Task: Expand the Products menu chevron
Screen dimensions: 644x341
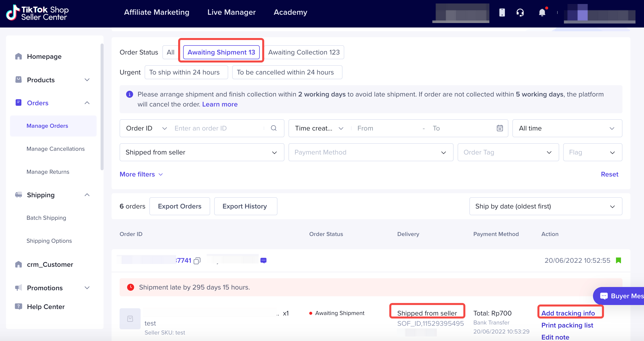Action: (87, 80)
